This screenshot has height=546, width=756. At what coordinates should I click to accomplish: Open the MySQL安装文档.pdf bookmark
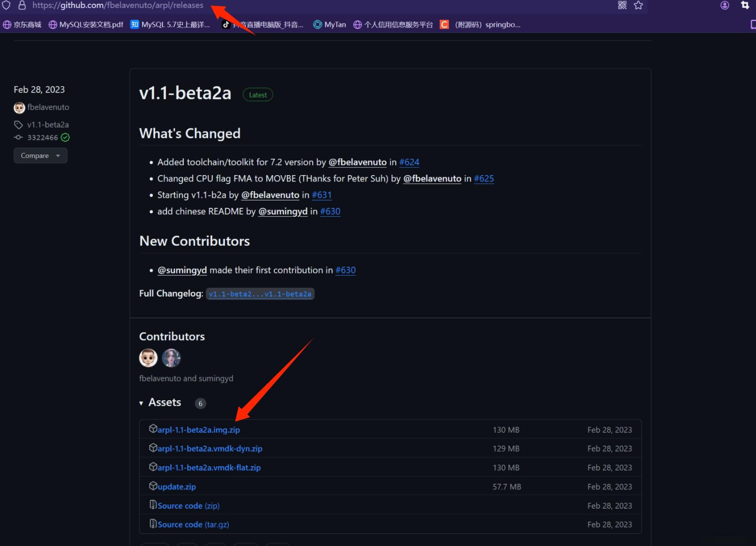86,25
